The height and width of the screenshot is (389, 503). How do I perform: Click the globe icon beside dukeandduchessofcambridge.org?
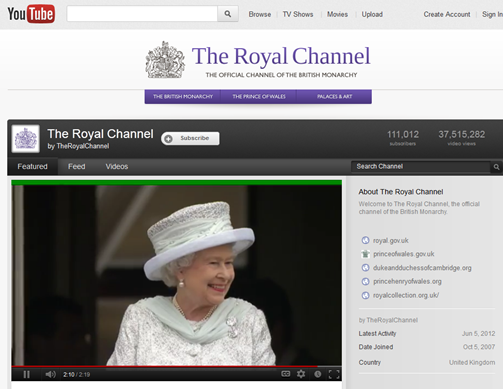(x=365, y=268)
